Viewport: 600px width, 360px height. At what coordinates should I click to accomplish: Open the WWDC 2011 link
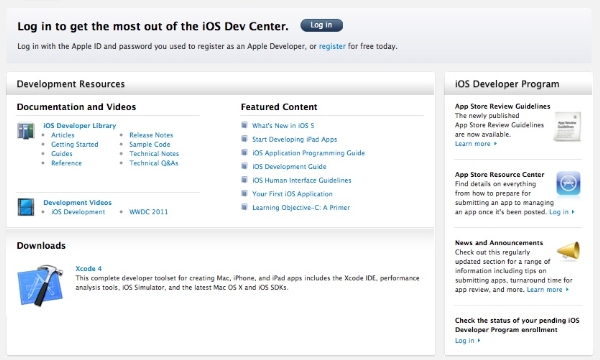click(148, 212)
